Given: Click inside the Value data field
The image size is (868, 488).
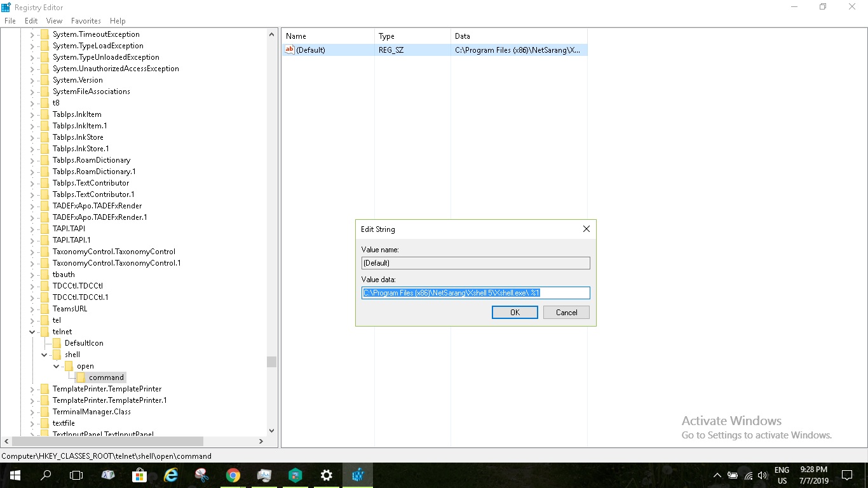Looking at the screenshot, I should 475,293.
